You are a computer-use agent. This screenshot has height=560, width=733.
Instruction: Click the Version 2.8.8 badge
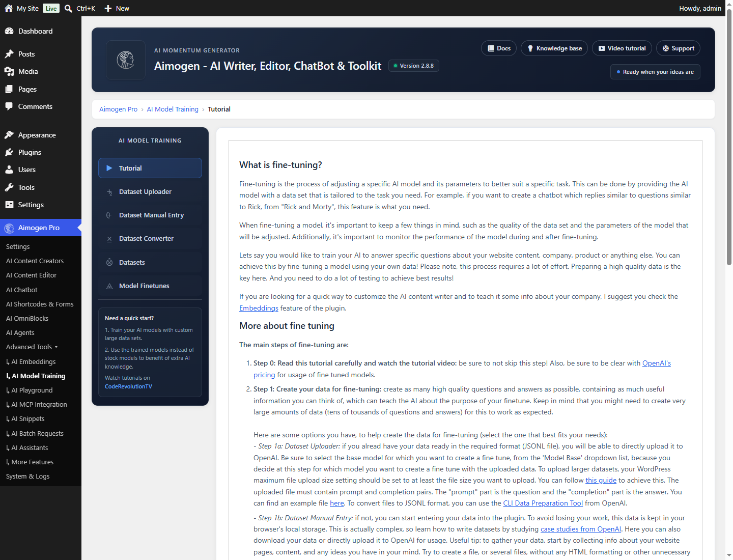[x=414, y=66]
